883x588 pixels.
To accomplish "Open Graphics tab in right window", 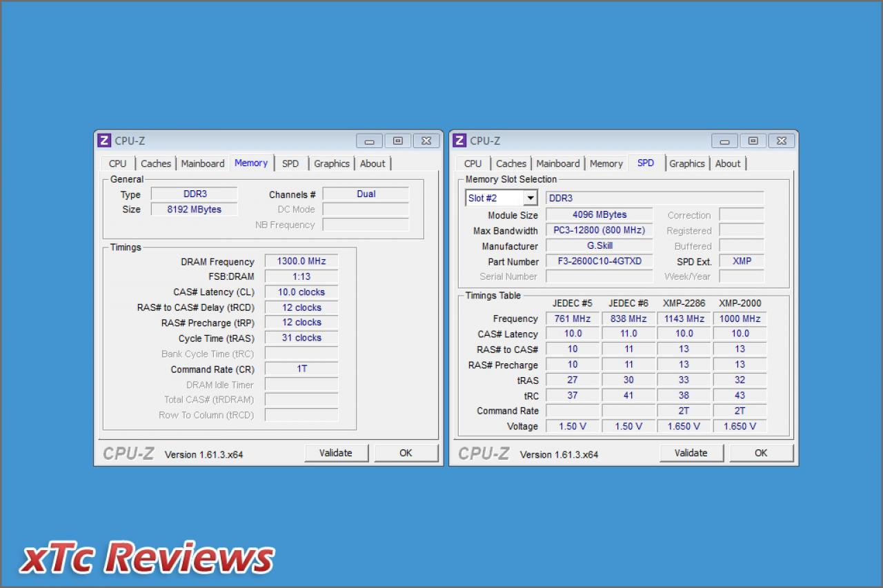I will (687, 163).
